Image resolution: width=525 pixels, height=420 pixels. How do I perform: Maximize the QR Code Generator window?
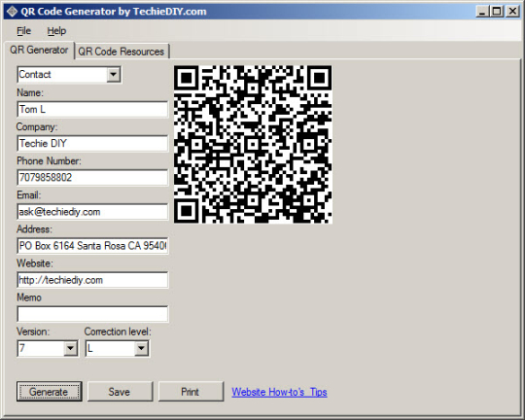click(497, 12)
